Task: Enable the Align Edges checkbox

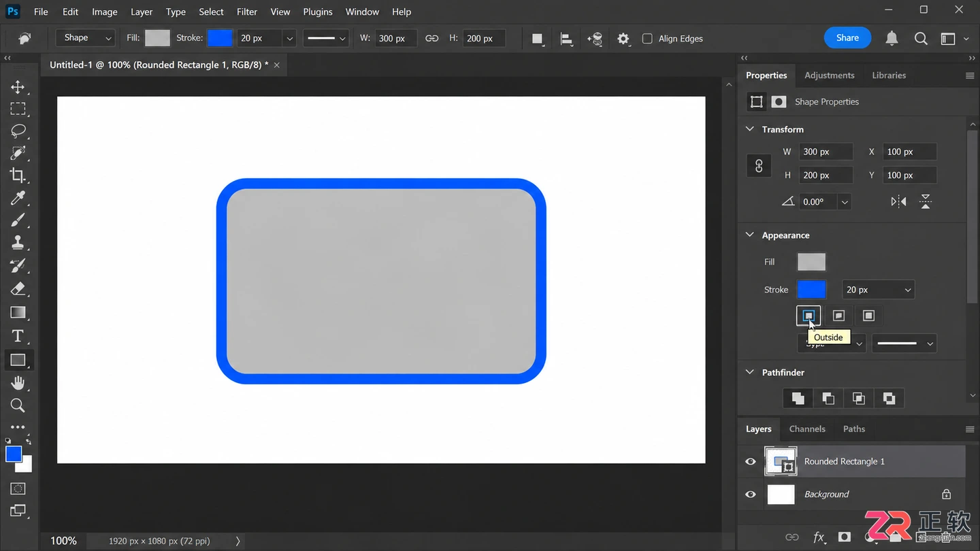Action: [x=647, y=39]
